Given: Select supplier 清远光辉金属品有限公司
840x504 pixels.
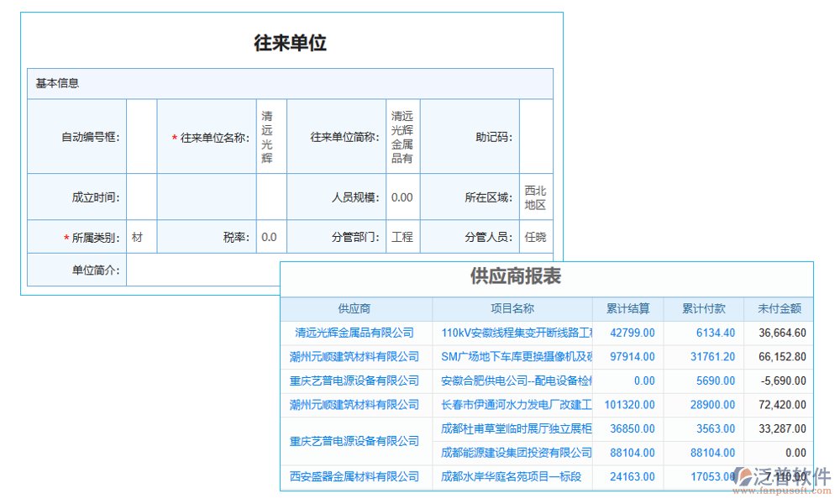Looking at the screenshot, I should tap(354, 333).
